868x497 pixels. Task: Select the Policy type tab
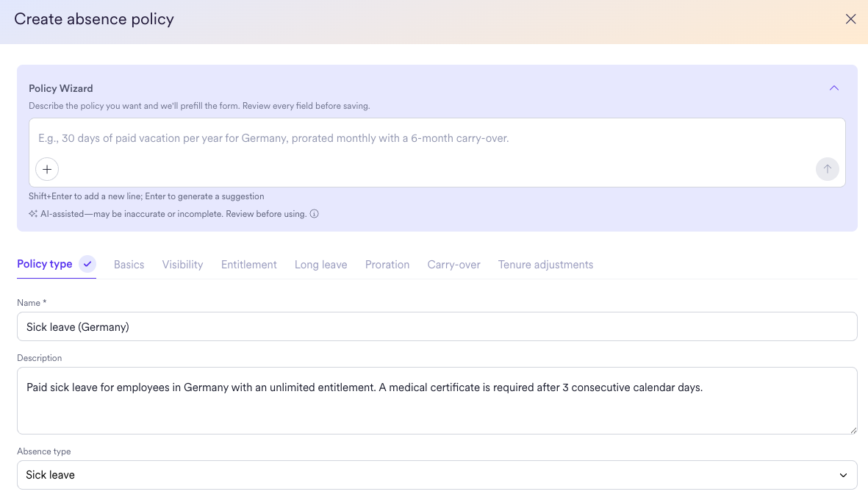tap(45, 264)
